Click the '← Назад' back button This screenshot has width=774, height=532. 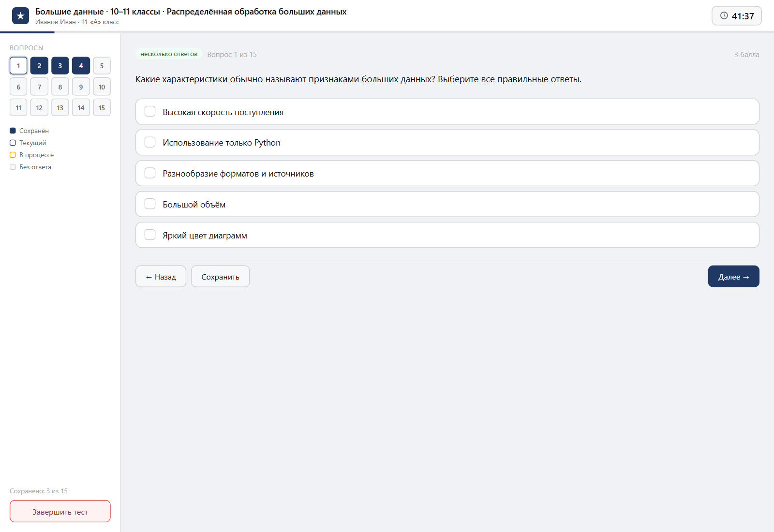(x=161, y=277)
